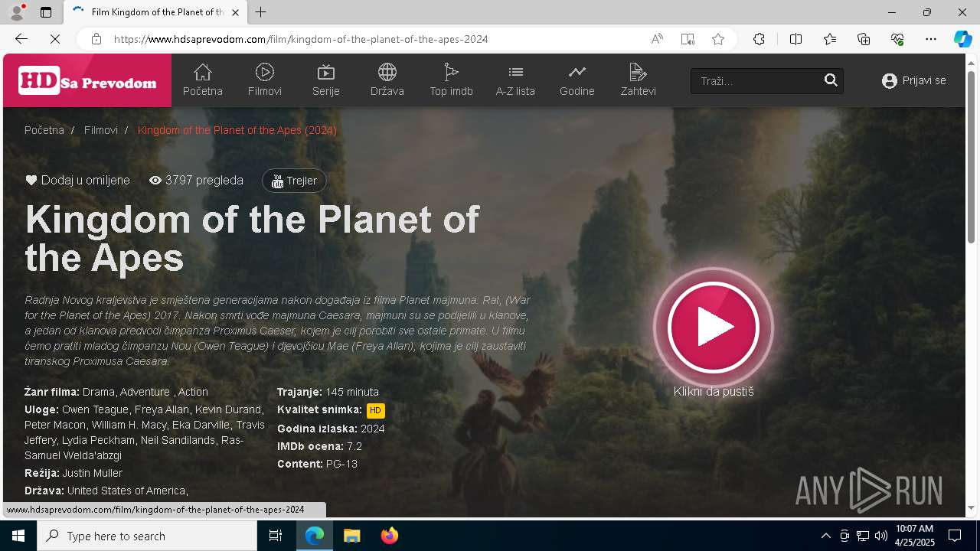Click Filmovi in the breadcrumb

pos(101,130)
